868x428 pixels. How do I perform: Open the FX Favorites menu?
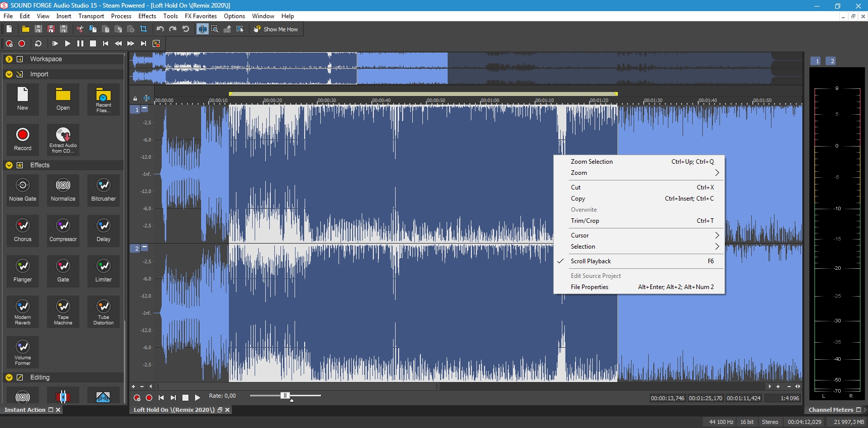(x=201, y=16)
